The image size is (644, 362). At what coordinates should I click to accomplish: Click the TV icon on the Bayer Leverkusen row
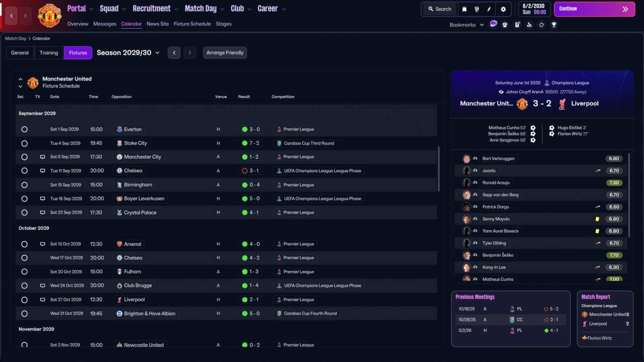43,199
